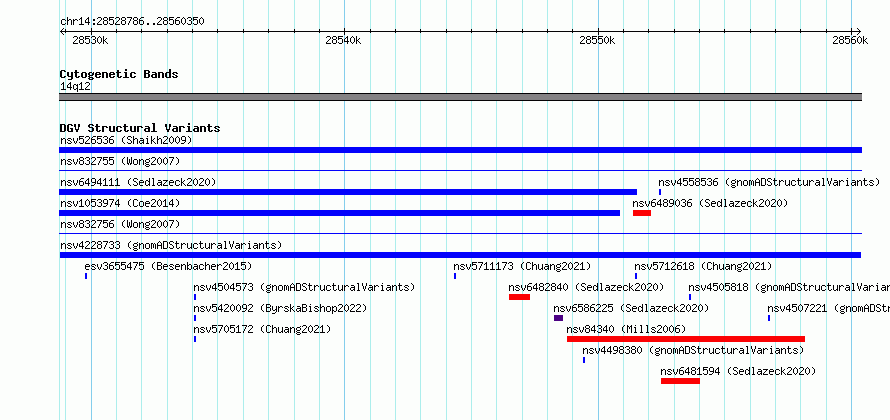Click the 28540k ruler tick label
This screenshot has width=890, height=420.
coord(343,40)
